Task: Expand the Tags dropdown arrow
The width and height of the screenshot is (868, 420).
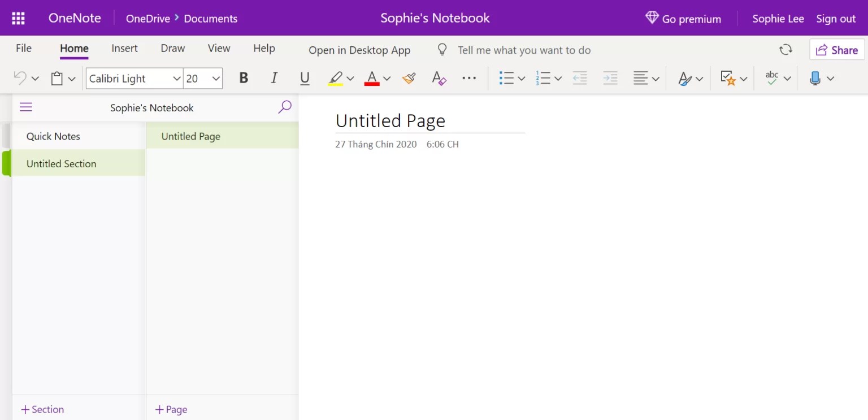Action: pyautogui.click(x=744, y=79)
